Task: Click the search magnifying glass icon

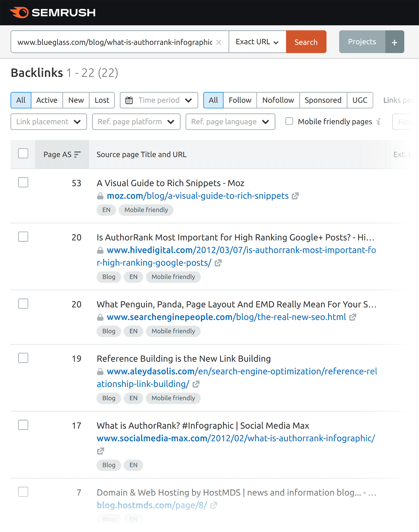Action: pos(306,42)
